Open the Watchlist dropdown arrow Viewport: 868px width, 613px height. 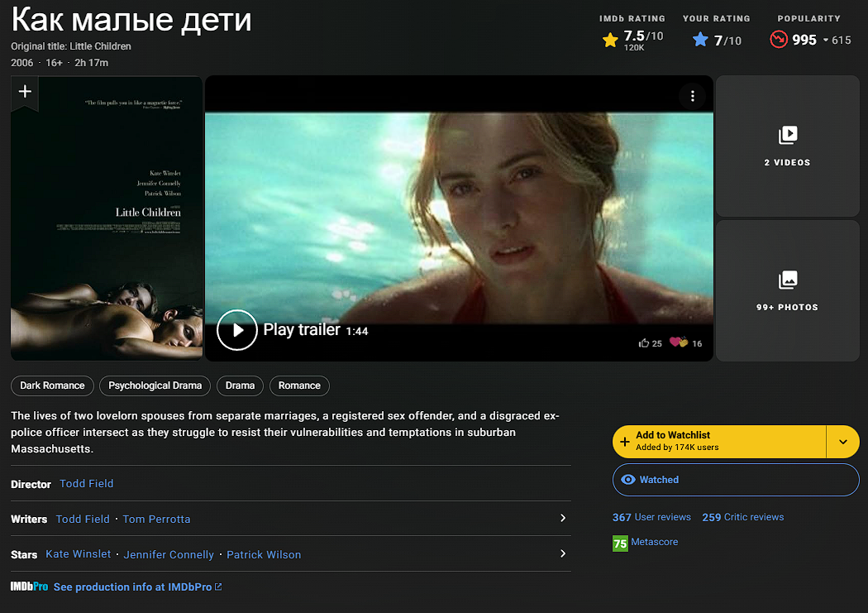[842, 442]
